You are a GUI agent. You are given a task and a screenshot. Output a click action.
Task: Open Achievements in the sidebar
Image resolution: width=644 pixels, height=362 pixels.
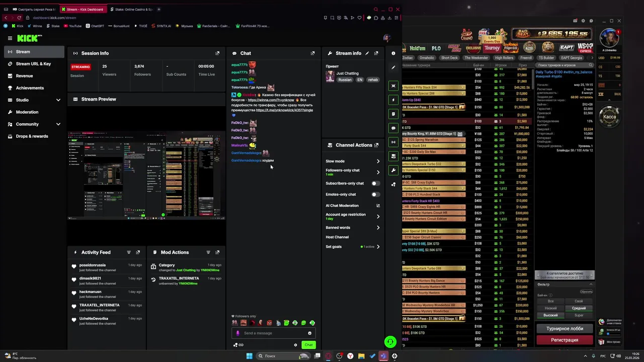coord(34,88)
